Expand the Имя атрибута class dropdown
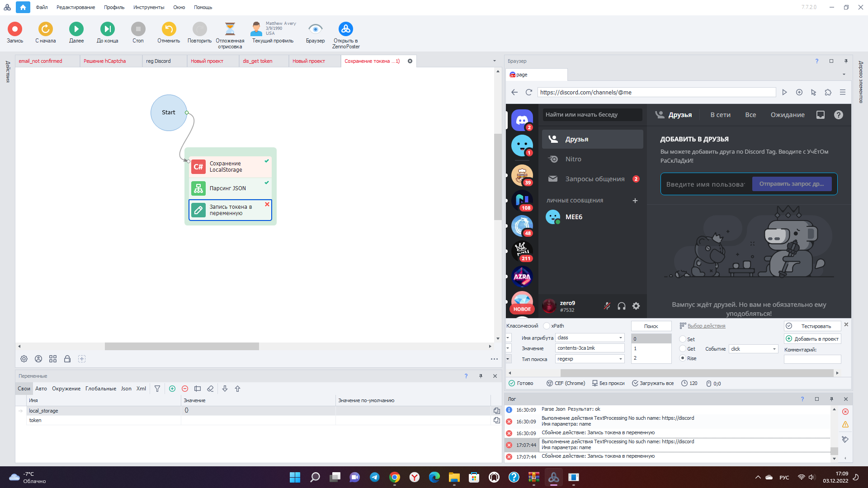Viewport: 868px width, 488px height. point(620,338)
